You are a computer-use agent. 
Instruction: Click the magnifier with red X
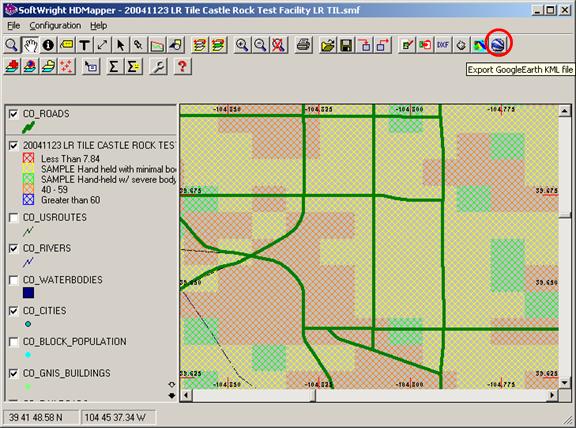coord(279,45)
